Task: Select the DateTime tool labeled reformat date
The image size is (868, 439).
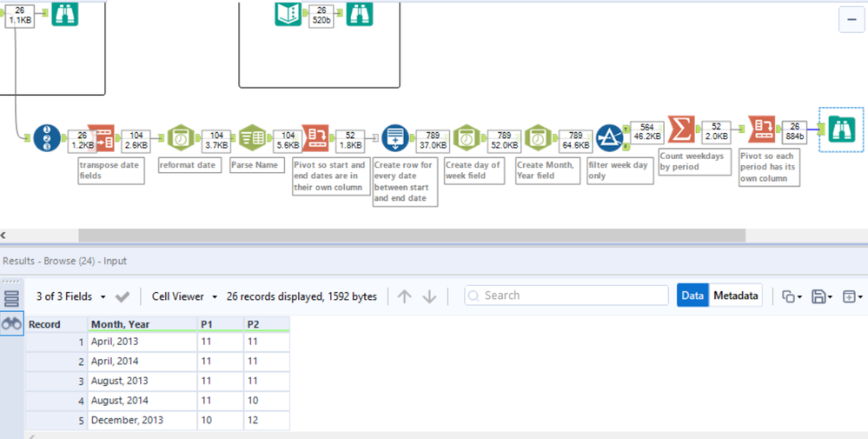Action: tap(181, 138)
